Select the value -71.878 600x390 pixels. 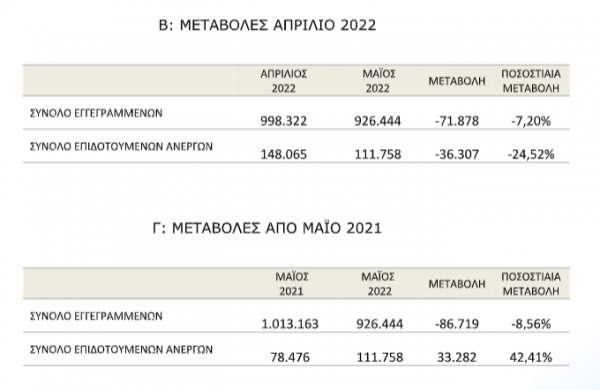click(x=457, y=121)
